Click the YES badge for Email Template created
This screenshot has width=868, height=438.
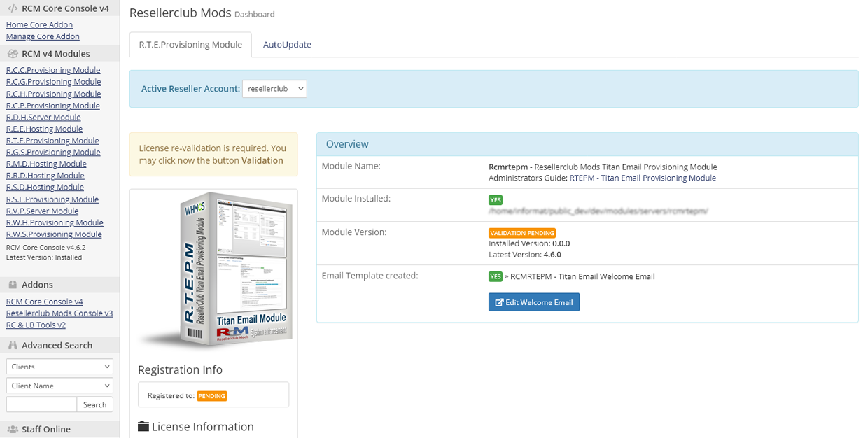pyautogui.click(x=496, y=276)
